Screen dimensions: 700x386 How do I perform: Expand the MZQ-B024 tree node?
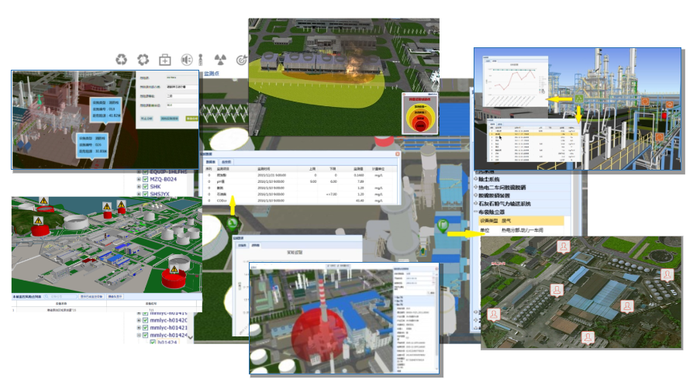coord(139,179)
